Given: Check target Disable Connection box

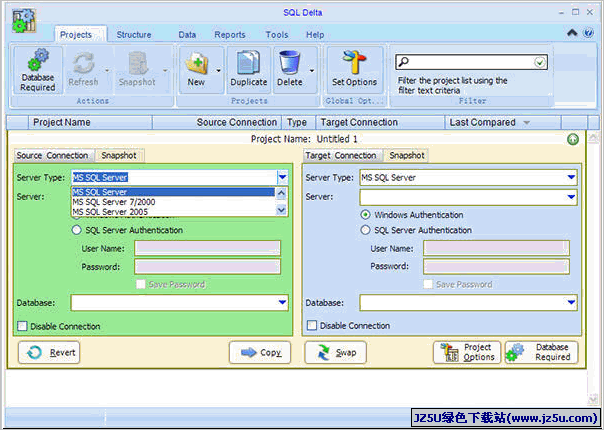Looking at the screenshot, I should click(312, 326).
